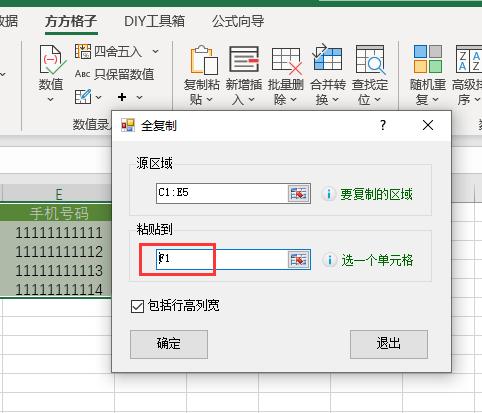This screenshot has width=482, height=413.
Task: Select cell containing 11111111113
Action: pos(57,270)
